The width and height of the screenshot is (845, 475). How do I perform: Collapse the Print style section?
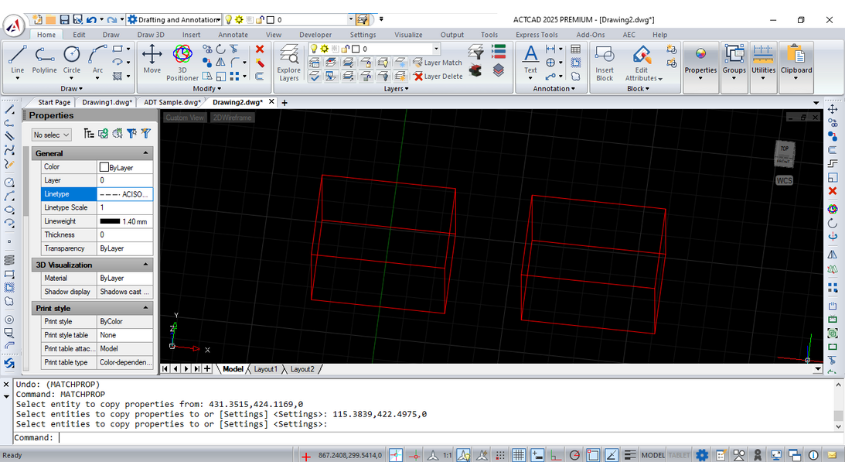(146, 308)
